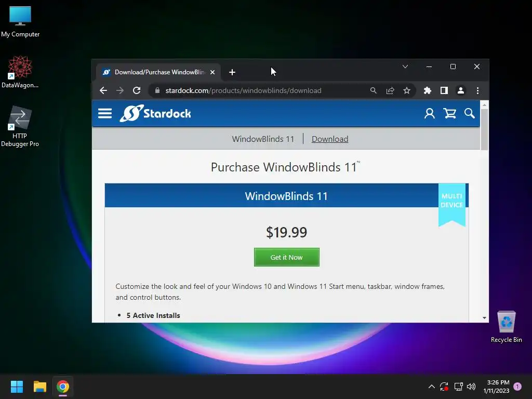The width and height of the screenshot is (532, 399).
Task: Open the volume speaker tray icon
Action: point(471,387)
